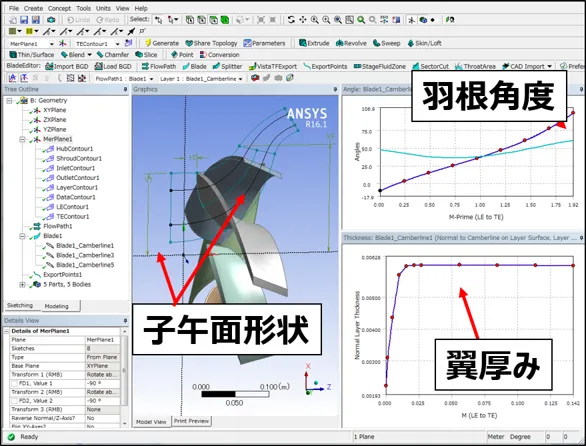Open the File menu

[13, 8]
